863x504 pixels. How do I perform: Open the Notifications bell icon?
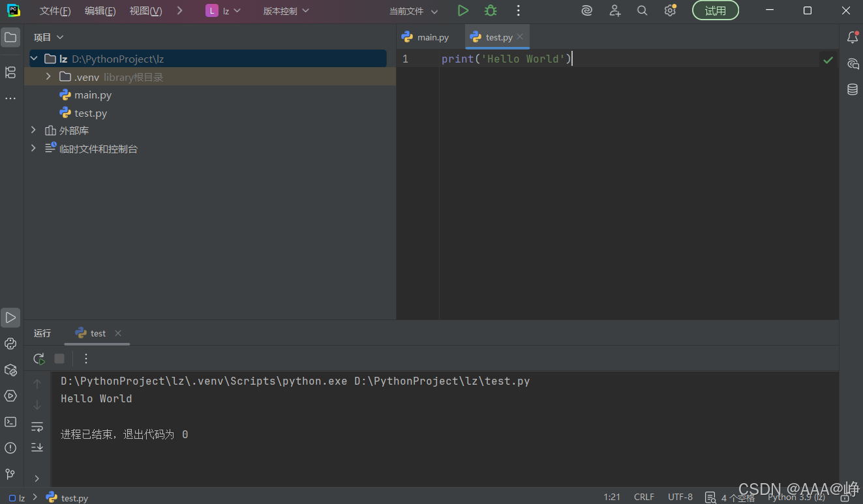852,37
